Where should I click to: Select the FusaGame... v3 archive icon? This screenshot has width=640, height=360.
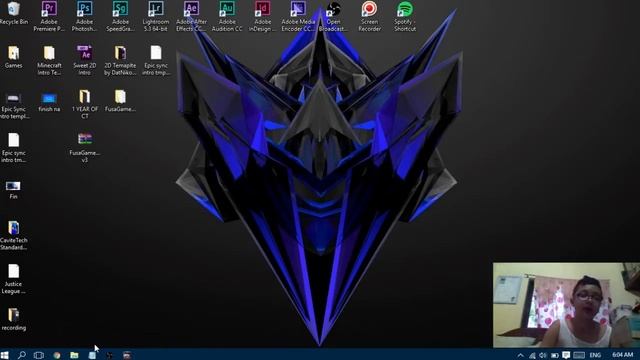(x=84, y=147)
